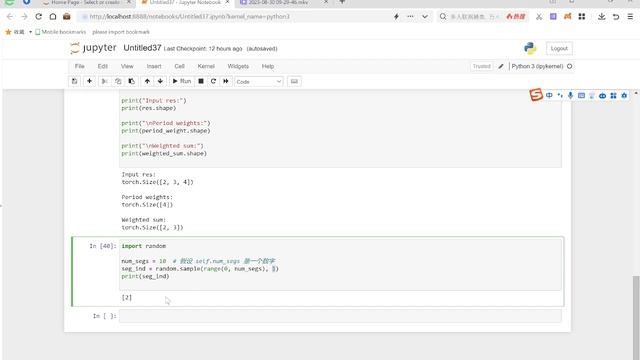Image resolution: width=640 pixels, height=360 pixels.
Task: Cut selected cells with scissors icon
Action: [x=104, y=81]
